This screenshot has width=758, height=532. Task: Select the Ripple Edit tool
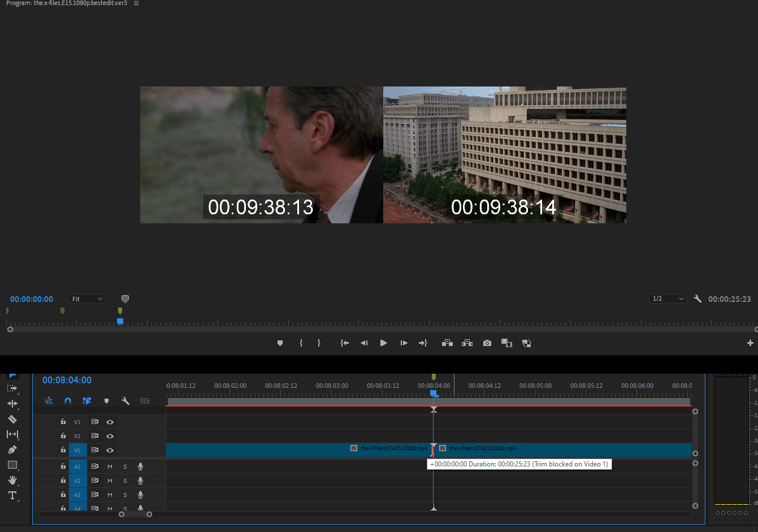12,404
